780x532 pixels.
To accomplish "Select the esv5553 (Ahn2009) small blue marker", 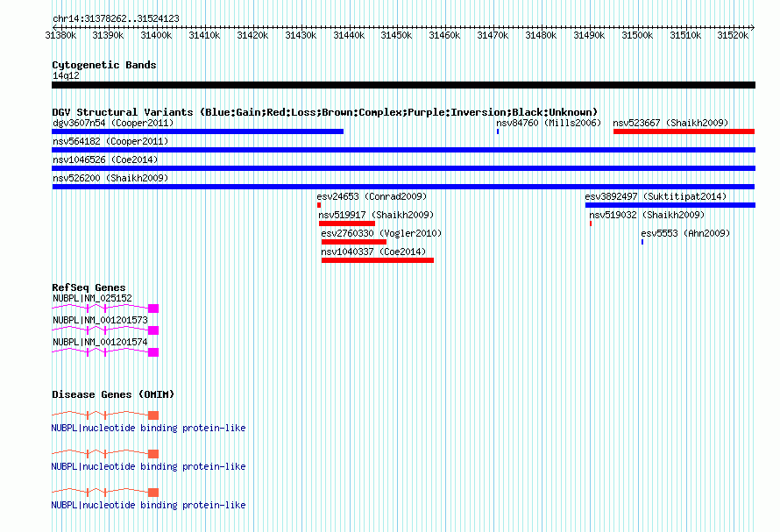I will click(642, 242).
